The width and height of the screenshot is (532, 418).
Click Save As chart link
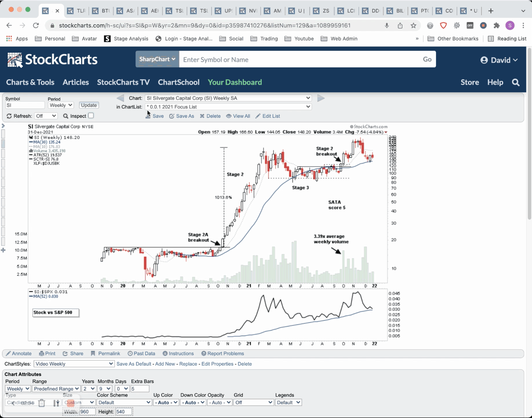pos(182,116)
